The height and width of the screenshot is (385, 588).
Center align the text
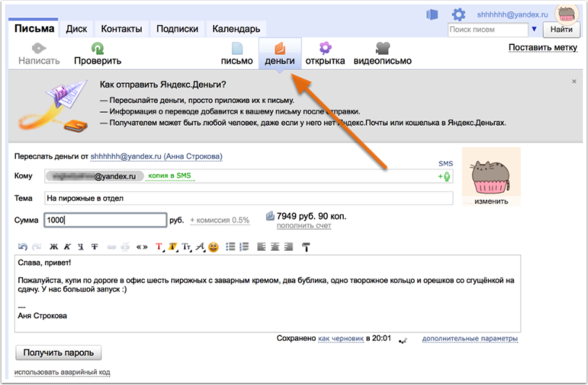[x=275, y=246]
